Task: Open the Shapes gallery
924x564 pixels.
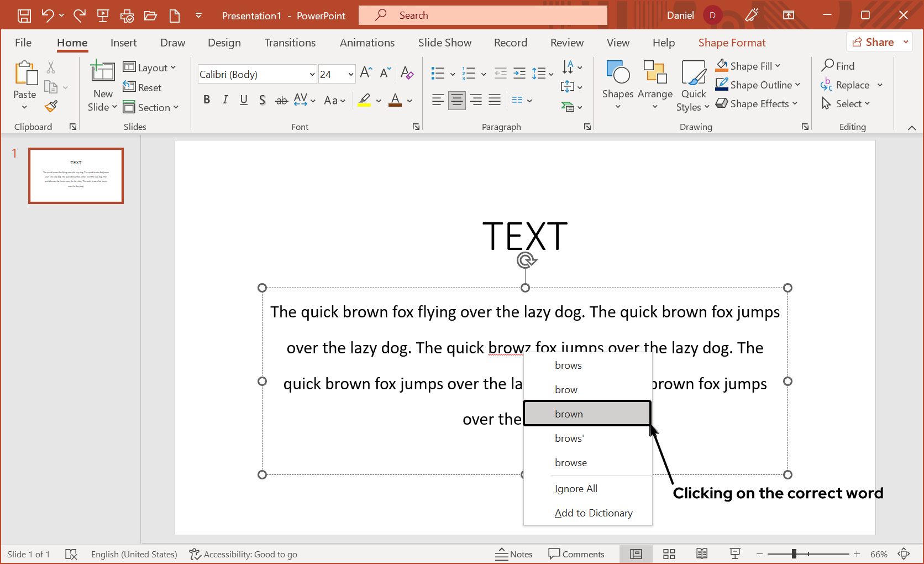Action: tap(617, 84)
